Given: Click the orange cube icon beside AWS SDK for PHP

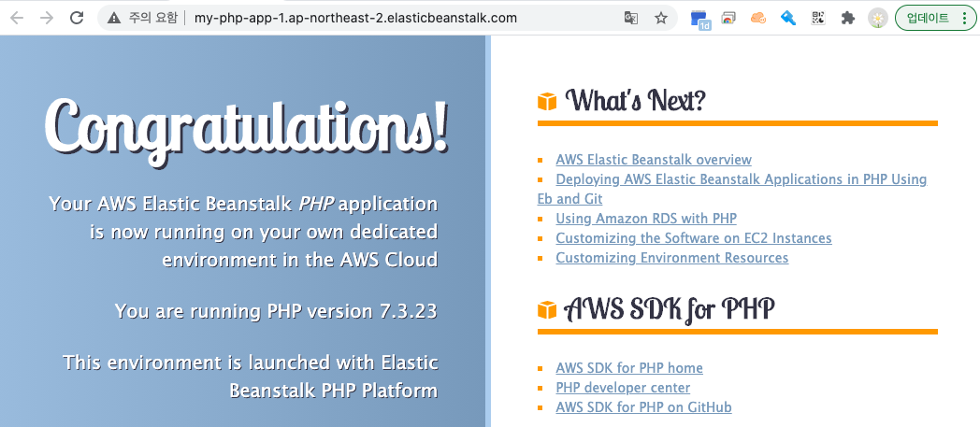Looking at the screenshot, I should pyautogui.click(x=547, y=309).
